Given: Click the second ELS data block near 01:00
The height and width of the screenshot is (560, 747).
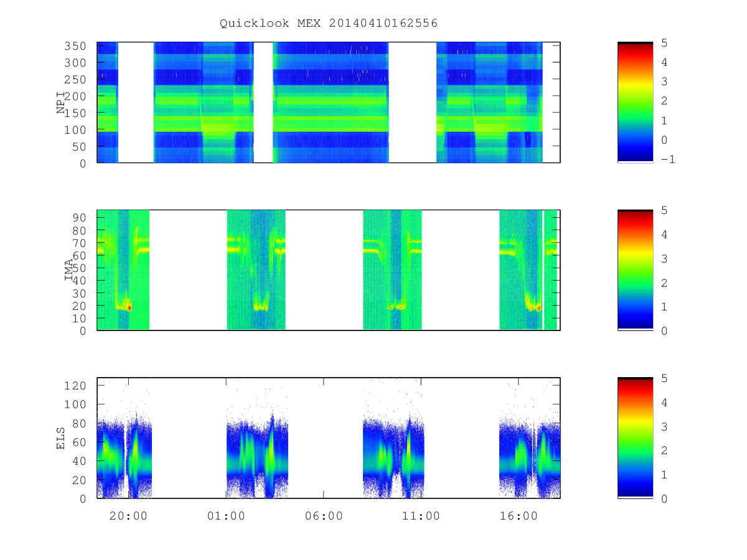Looking at the screenshot, I should point(257,457).
